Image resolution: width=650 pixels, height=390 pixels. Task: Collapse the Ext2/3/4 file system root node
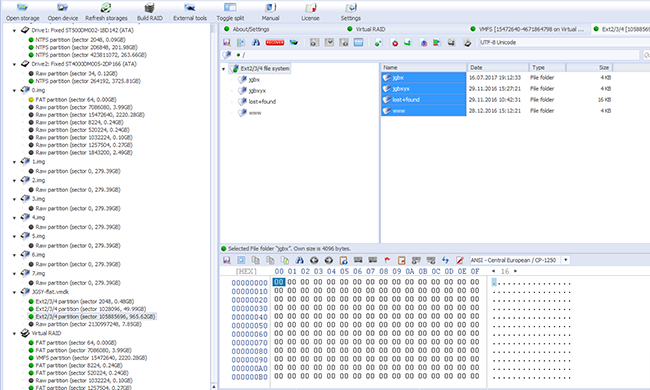[x=224, y=69]
